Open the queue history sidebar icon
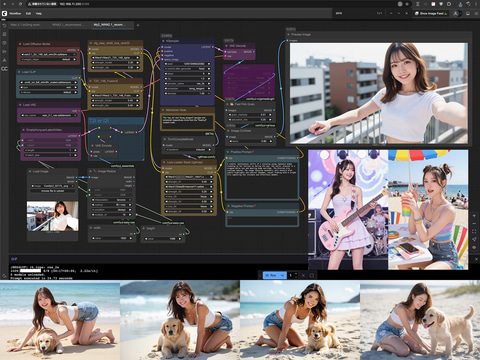 click(4, 25)
